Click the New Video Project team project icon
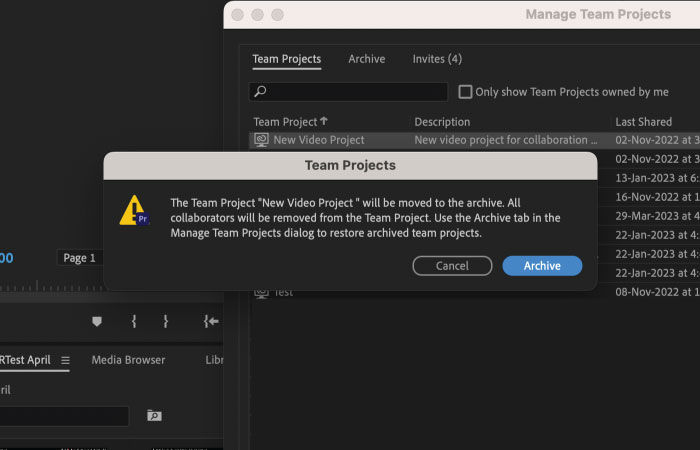 [x=261, y=140]
